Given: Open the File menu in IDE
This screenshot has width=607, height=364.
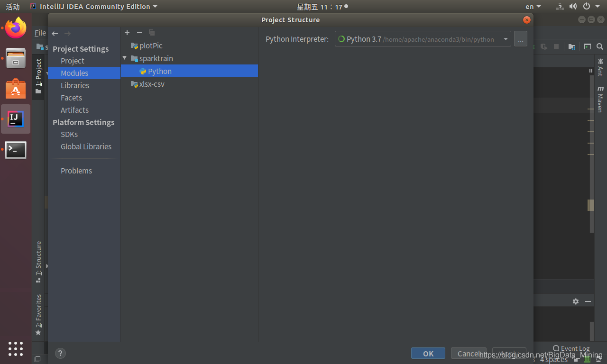Looking at the screenshot, I should point(40,33).
